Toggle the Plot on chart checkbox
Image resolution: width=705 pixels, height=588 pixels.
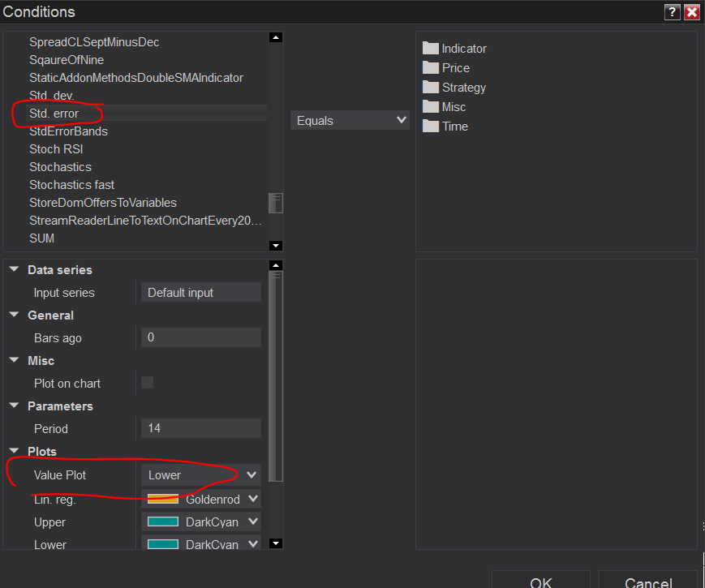pos(147,383)
